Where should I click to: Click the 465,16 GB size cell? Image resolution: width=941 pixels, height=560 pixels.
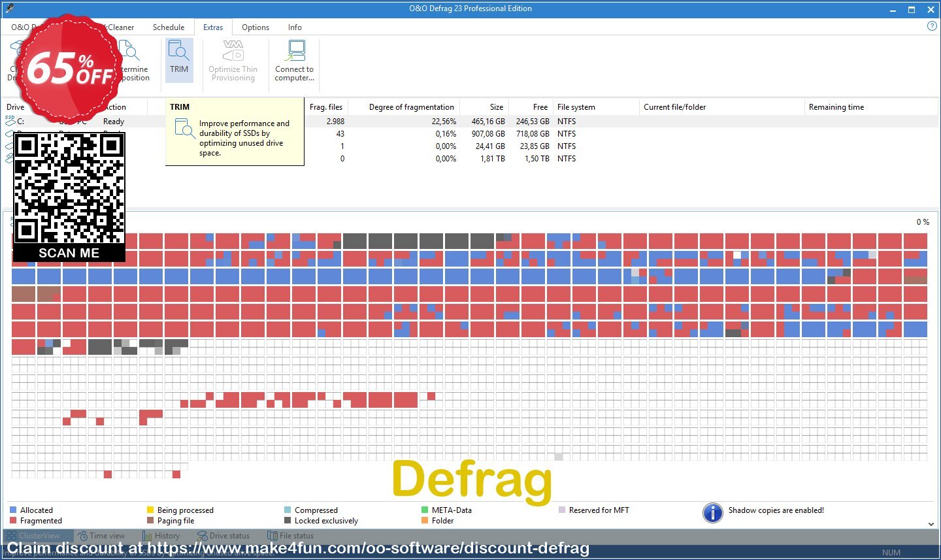pos(488,122)
